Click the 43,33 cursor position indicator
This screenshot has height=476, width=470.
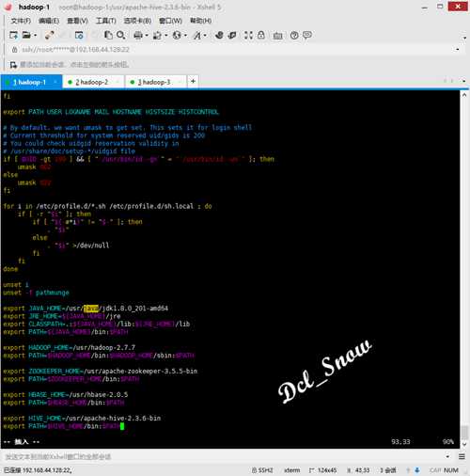click(x=358, y=470)
